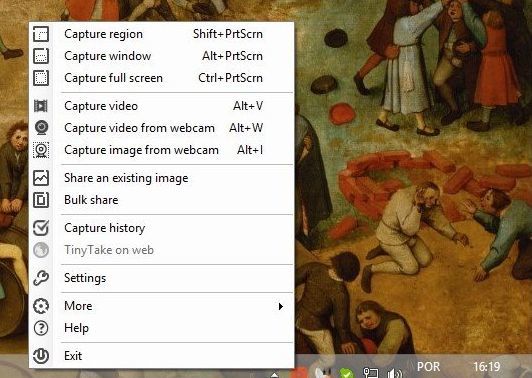The height and width of the screenshot is (378, 532).
Task: Show hidden tray icons arrow
Action: point(274,375)
